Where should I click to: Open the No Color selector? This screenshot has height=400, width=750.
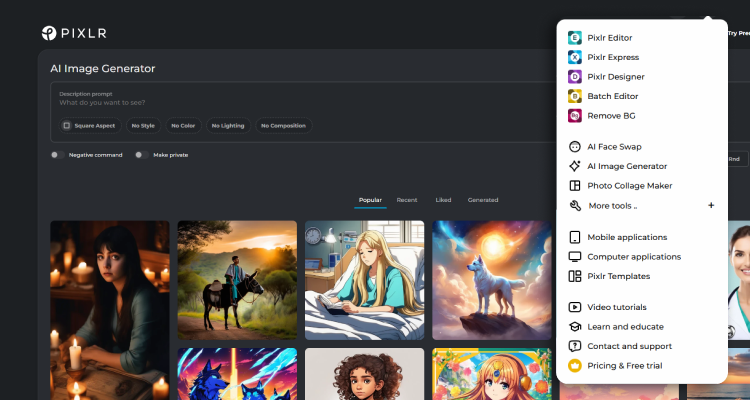pos(183,126)
